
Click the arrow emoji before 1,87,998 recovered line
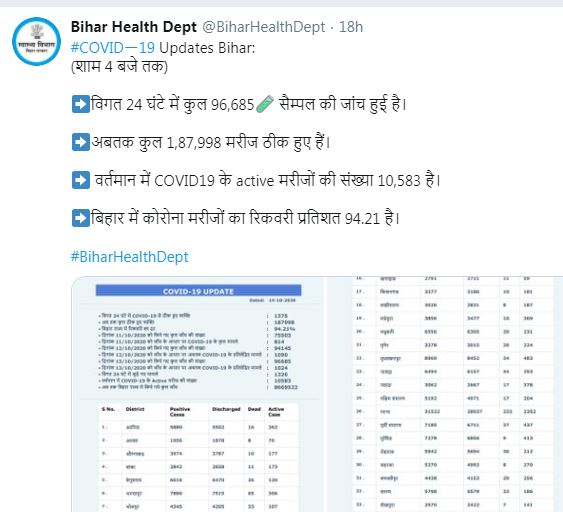[x=81, y=142]
